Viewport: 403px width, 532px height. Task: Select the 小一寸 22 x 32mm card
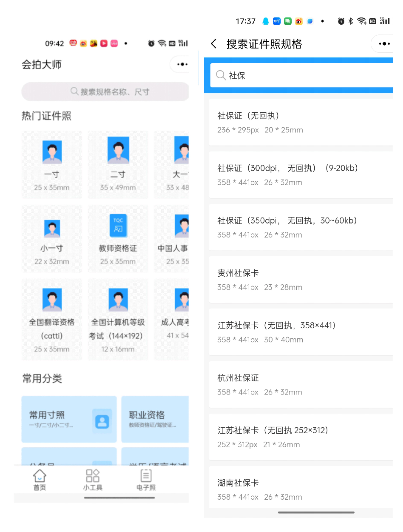click(52, 239)
